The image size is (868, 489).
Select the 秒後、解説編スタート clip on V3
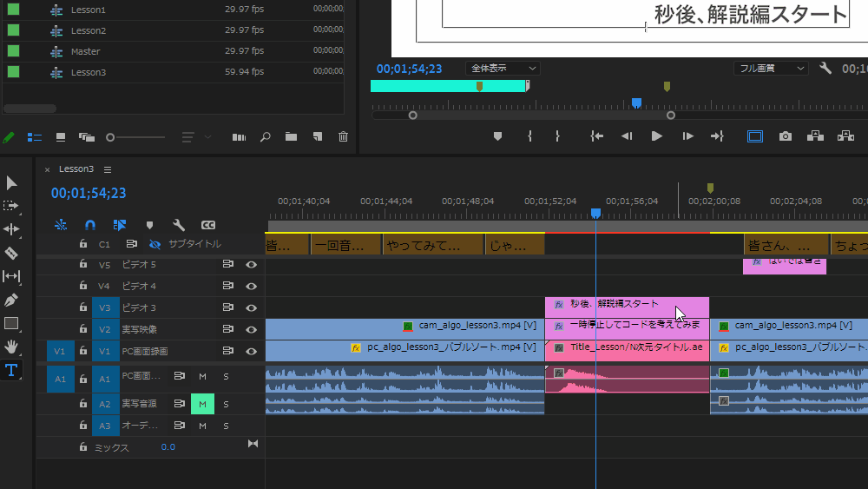coord(627,307)
